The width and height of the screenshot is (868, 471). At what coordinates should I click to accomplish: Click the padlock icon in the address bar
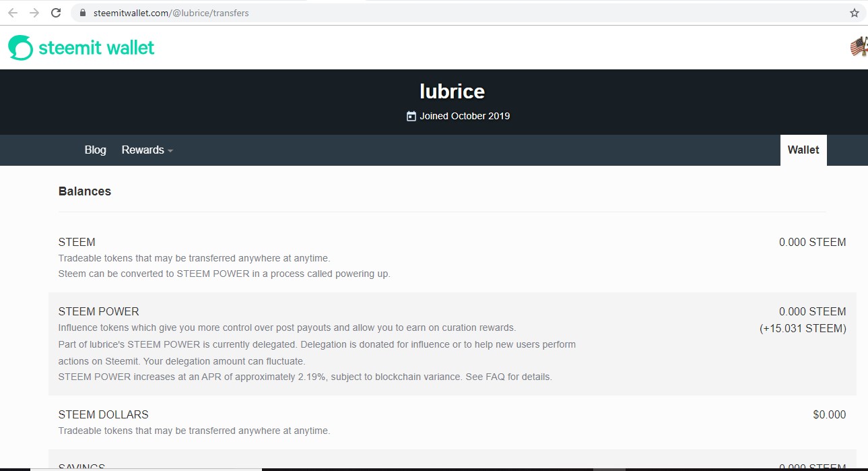(x=82, y=12)
